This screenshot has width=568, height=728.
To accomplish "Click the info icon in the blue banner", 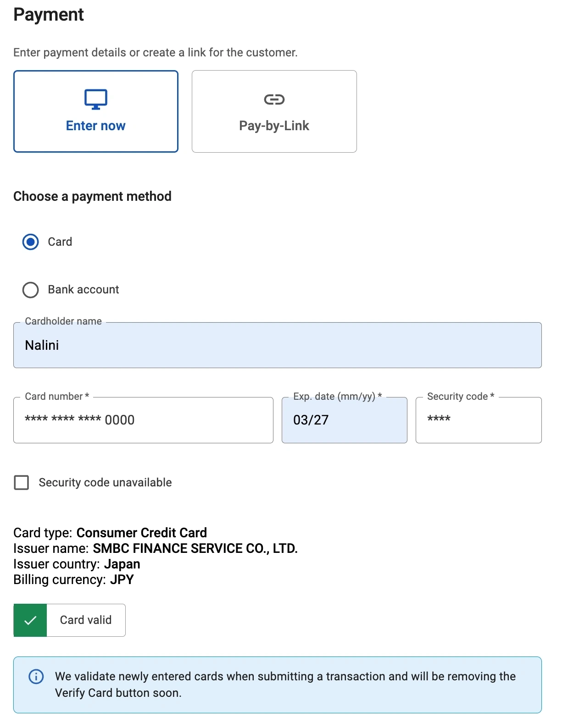I will tap(36, 677).
